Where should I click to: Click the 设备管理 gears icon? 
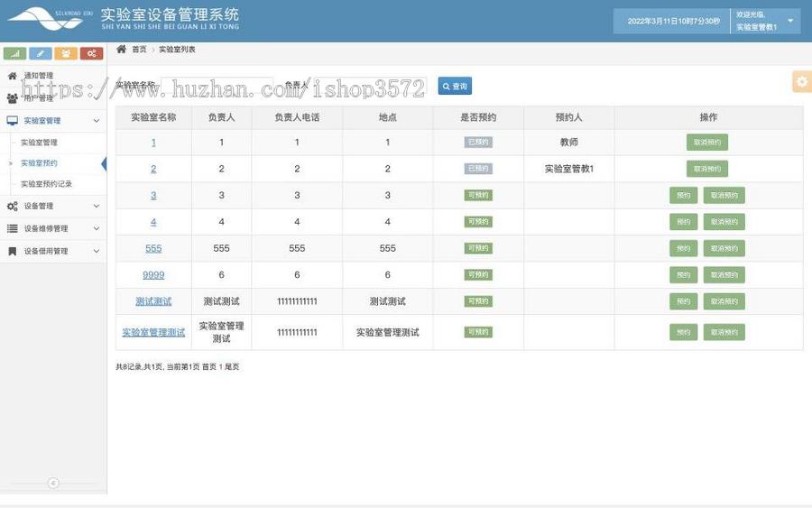(13, 206)
